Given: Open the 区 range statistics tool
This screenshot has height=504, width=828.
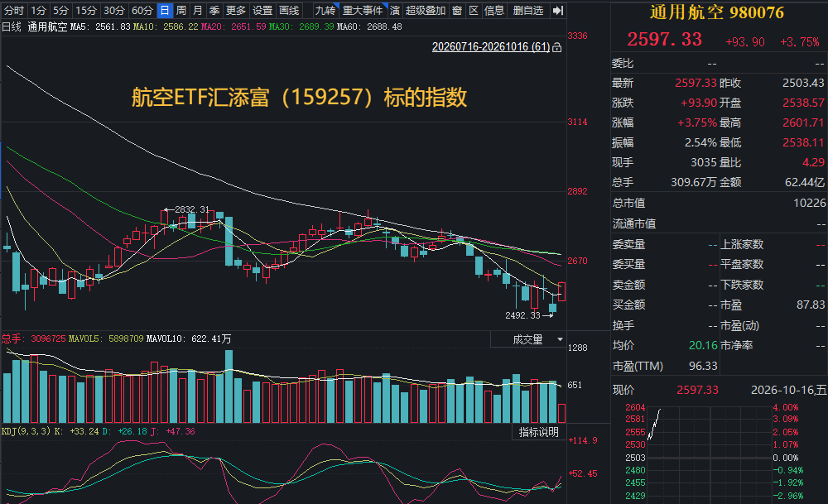Looking at the screenshot, I should coord(474,11).
